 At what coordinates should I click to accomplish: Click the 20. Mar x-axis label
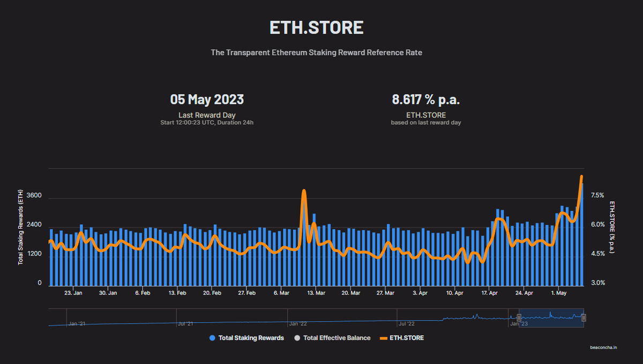click(351, 293)
